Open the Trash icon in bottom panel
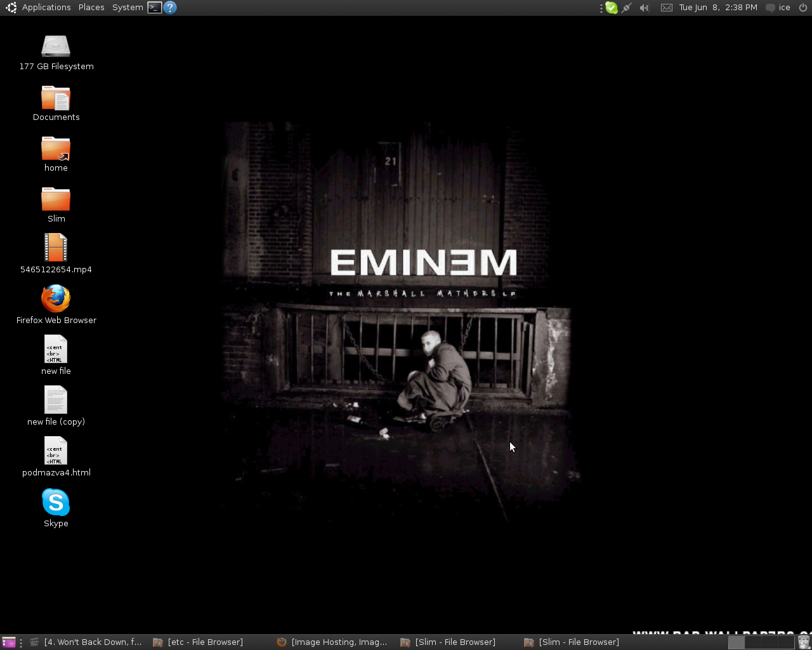Screen dimensions: 812x650 (804, 642)
